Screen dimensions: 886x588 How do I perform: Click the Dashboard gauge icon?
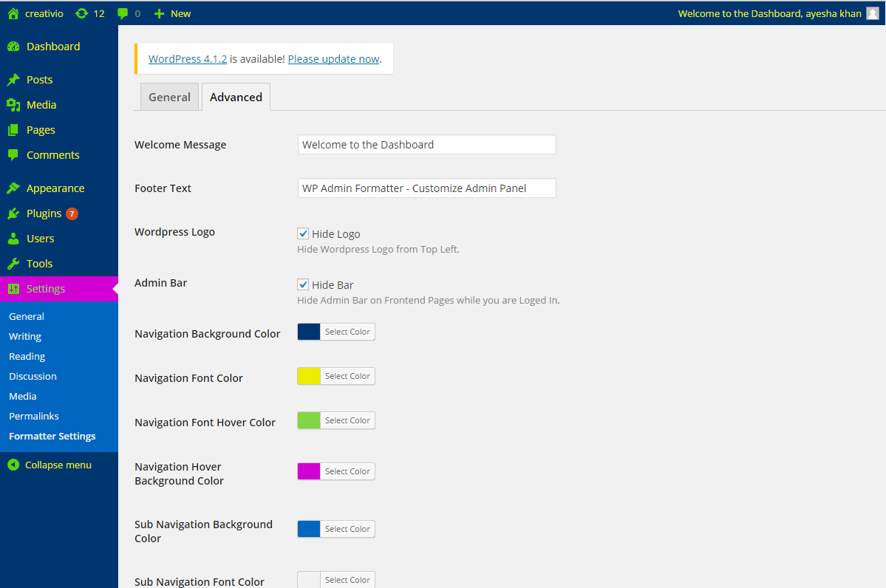coord(13,47)
